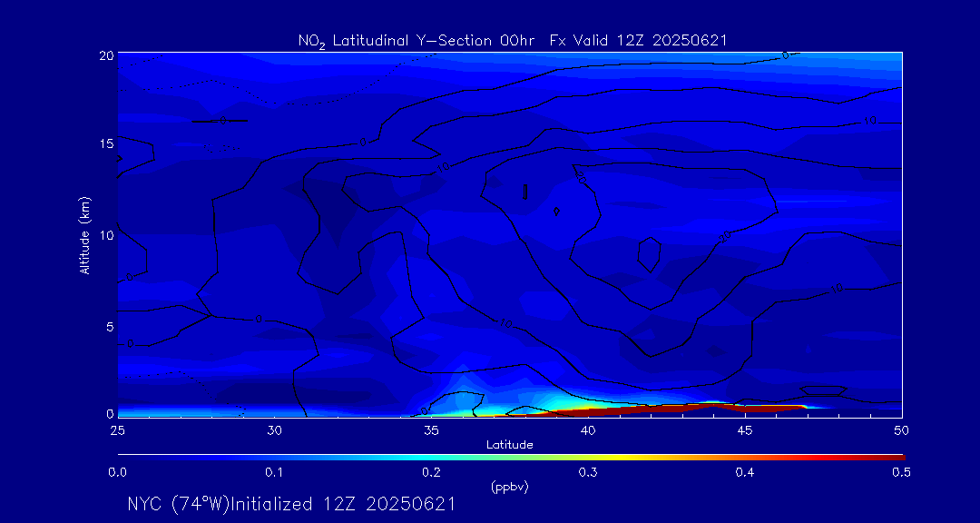Viewport: 980px width, 523px height.
Task: Click the "Altitude (km)" vertical axis label
Action: [84, 235]
